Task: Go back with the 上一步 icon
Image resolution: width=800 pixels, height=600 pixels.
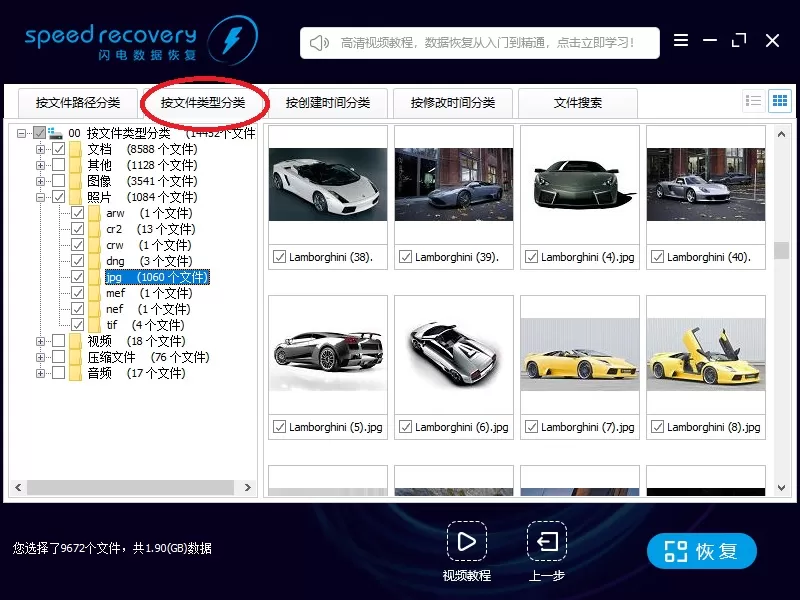Action: click(547, 541)
